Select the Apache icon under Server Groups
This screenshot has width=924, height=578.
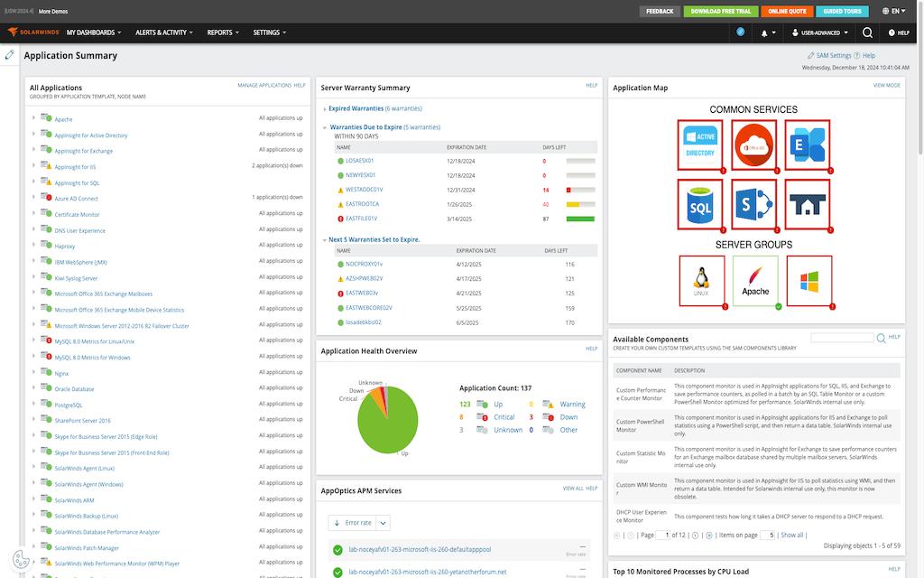[756, 281]
